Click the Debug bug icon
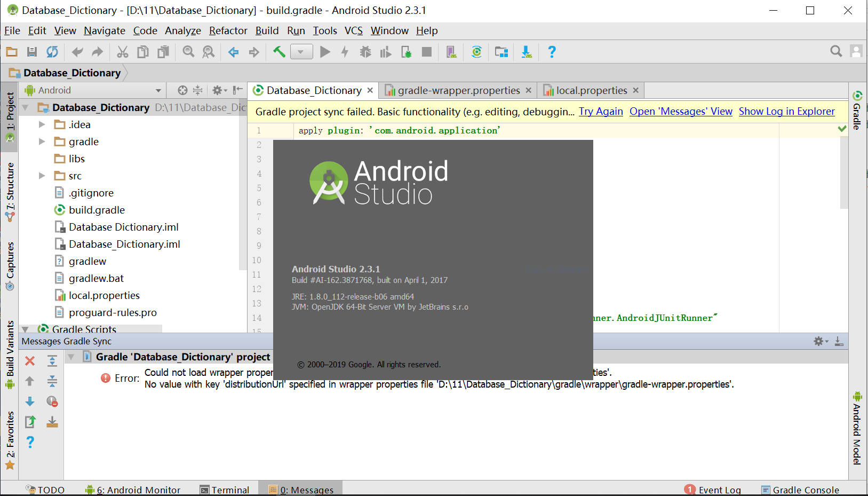Viewport: 868px width, 496px height. [x=365, y=52]
